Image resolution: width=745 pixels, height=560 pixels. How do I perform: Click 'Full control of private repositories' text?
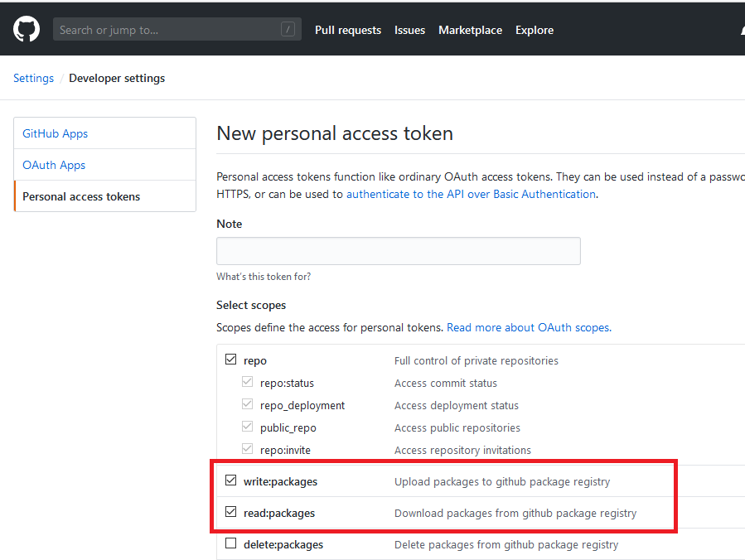click(476, 360)
